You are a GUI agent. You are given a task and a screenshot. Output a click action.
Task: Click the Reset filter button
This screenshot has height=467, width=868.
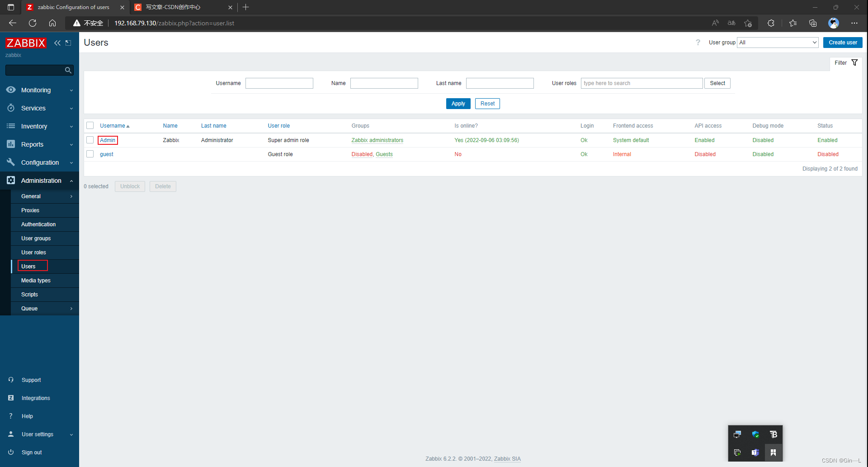pyautogui.click(x=487, y=104)
